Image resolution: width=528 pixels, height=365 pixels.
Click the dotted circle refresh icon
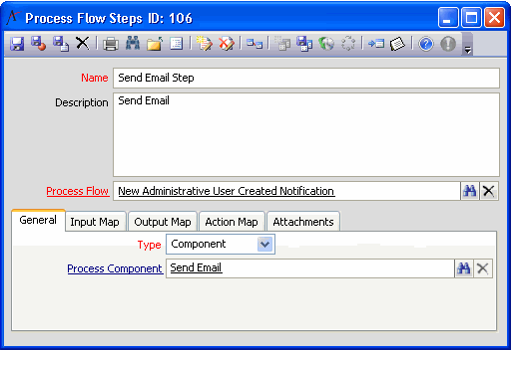(x=348, y=44)
